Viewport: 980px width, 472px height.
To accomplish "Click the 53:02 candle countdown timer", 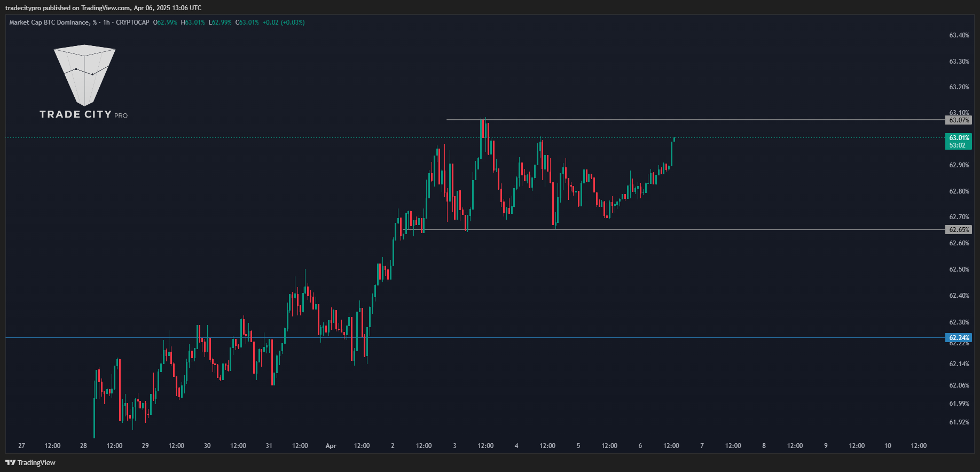I will coord(958,145).
